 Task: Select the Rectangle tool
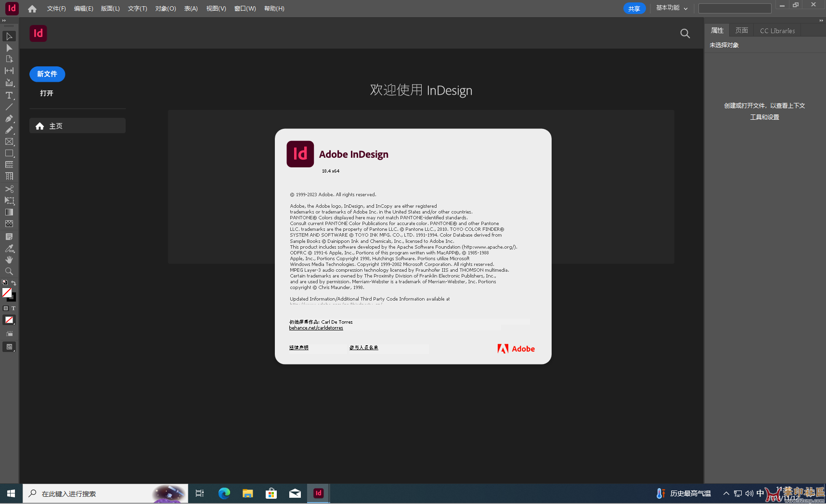tap(9, 153)
